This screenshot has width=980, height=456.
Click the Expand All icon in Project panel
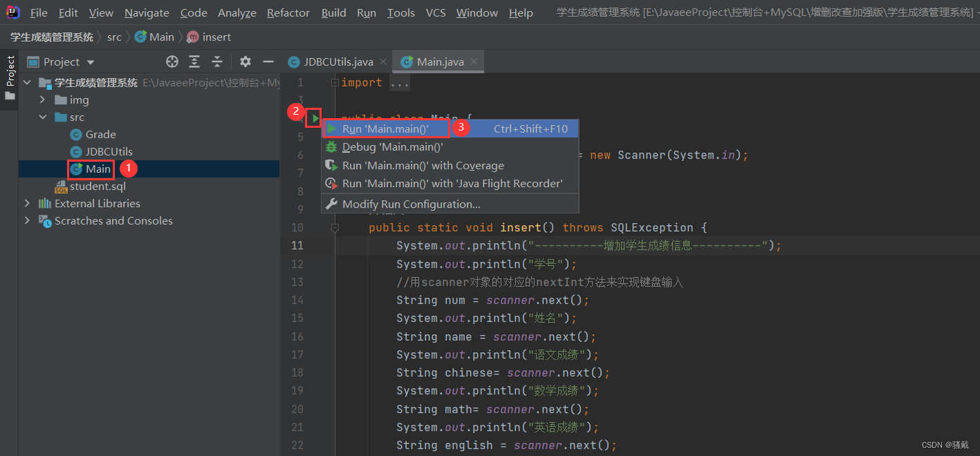194,61
